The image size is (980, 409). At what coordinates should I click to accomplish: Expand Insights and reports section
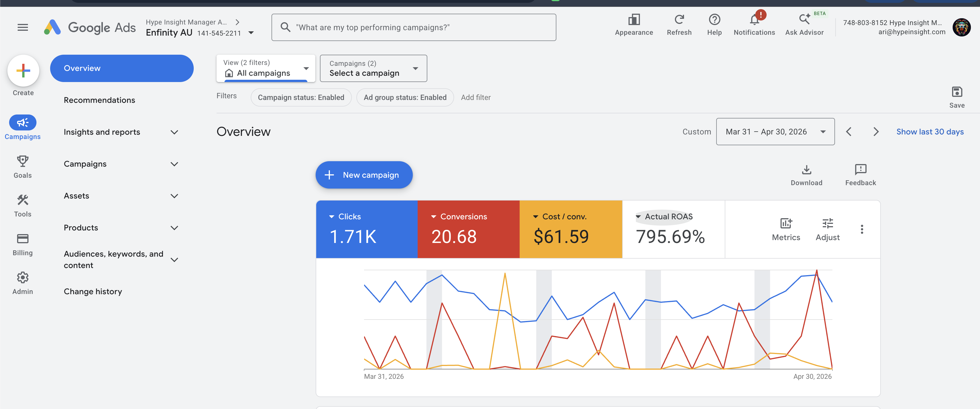[174, 132]
